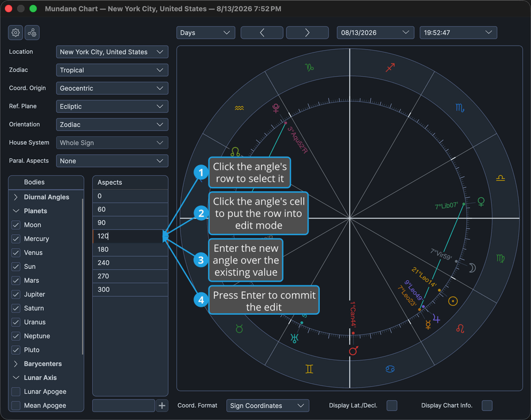Expand the Diurnal Angles group
Image resolution: width=531 pixels, height=420 pixels.
16,197
